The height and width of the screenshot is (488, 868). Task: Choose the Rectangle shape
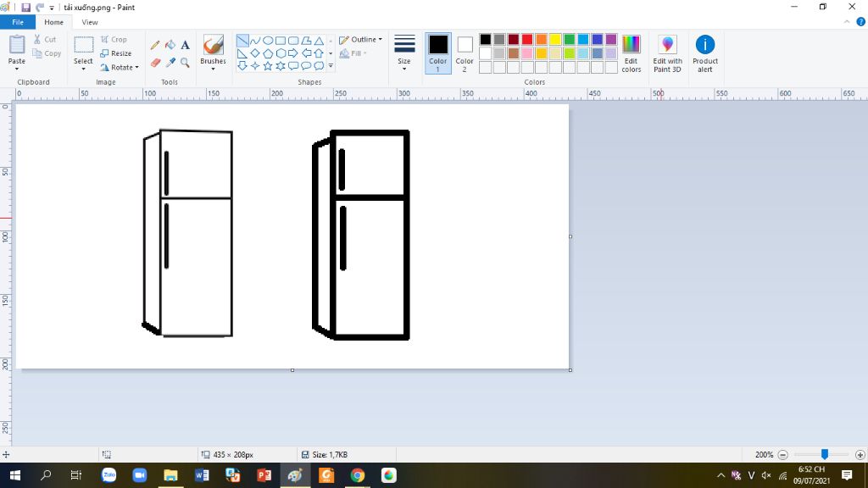coord(281,41)
